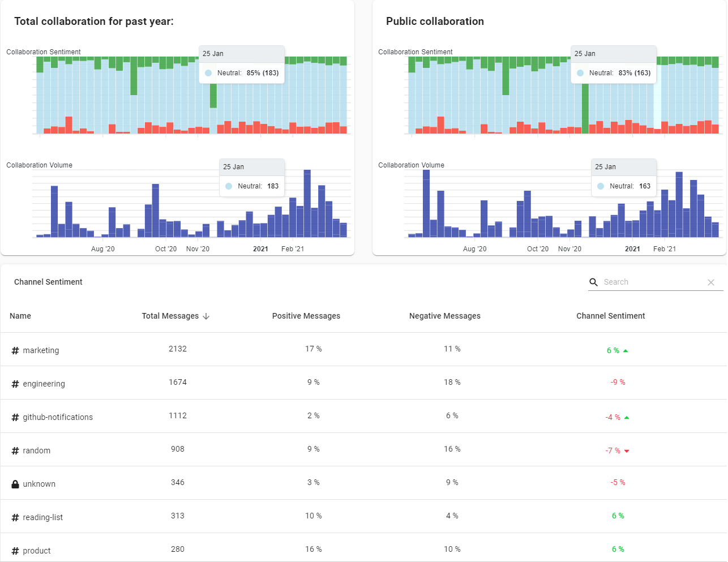This screenshot has width=728, height=562.
Task: Click the search magnifier icon
Action: [593, 282]
